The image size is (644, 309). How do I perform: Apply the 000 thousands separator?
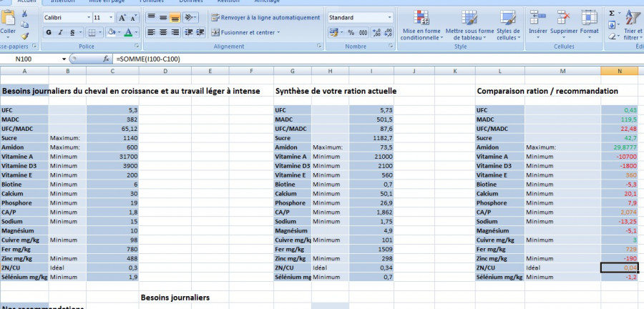pyautogui.click(x=364, y=32)
